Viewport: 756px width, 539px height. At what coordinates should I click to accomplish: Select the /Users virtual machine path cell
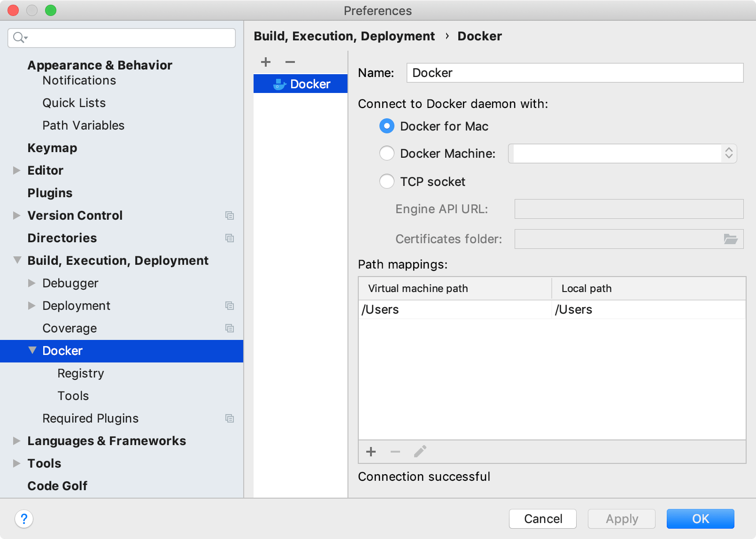coord(455,309)
